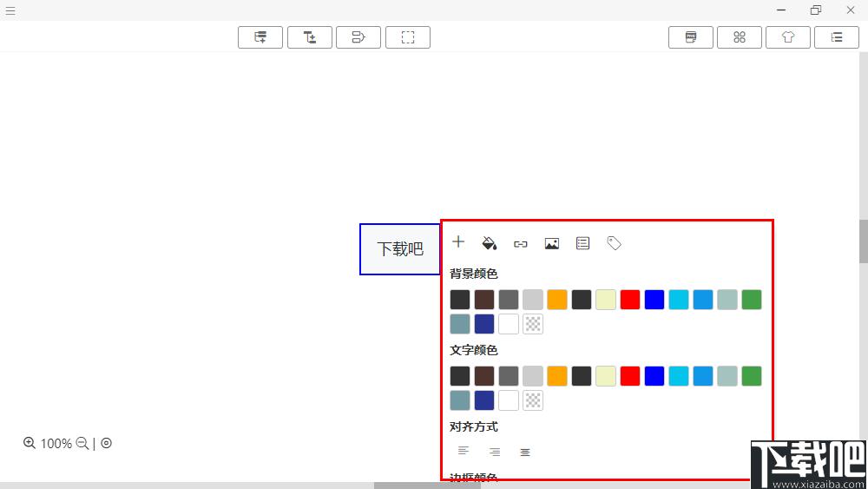Viewport: 868px width, 489px height.
Task: Click the plus add icon in the panel
Action: point(458,242)
